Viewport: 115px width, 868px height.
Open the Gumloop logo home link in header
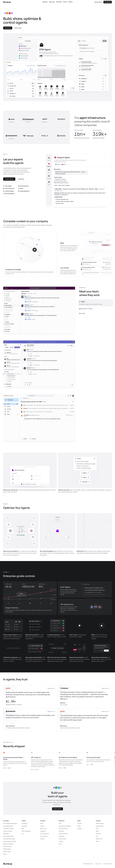[x=7, y=2]
